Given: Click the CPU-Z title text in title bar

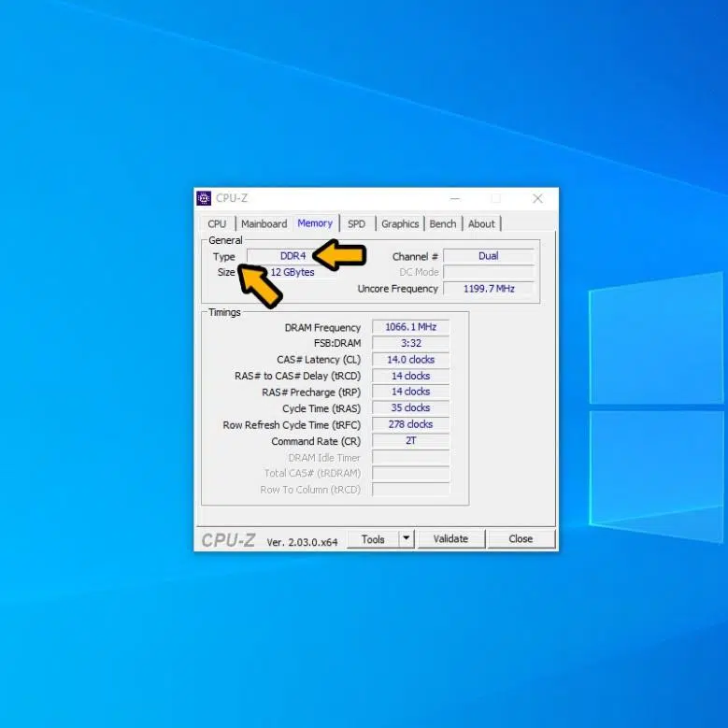Looking at the screenshot, I should (232, 198).
